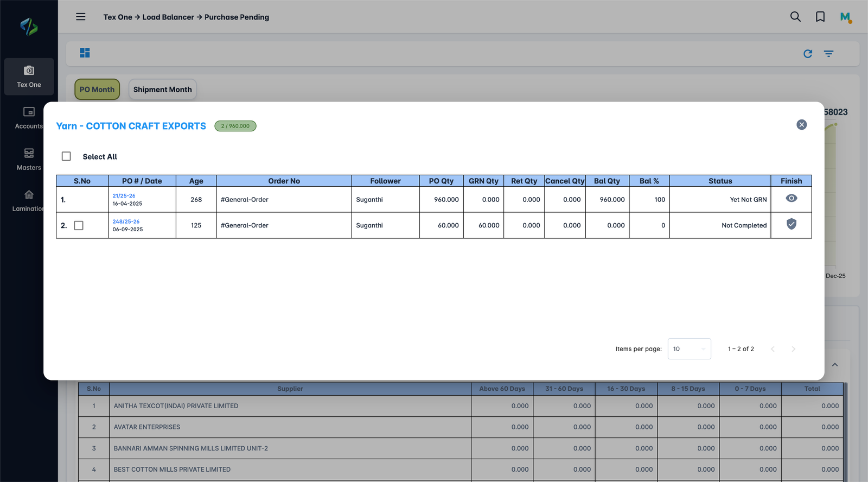Collapse the supplier table panel chevron
The height and width of the screenshot is (482, 868).
tap(835, 365)
